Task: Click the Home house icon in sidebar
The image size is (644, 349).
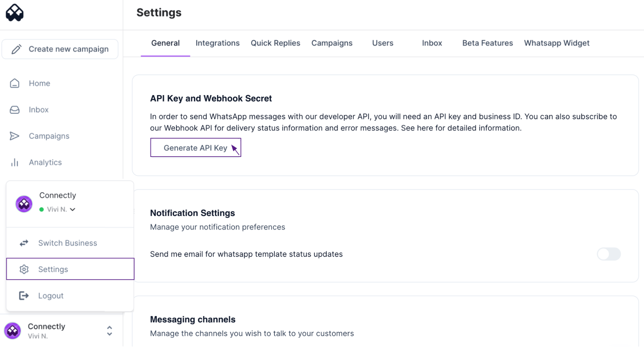Action: (x=14, y=83)
